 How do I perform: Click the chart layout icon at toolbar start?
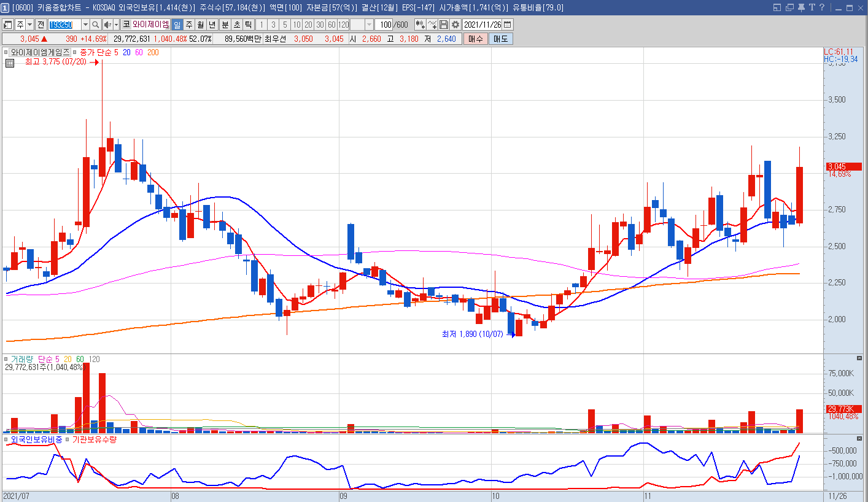click(8, 25)
